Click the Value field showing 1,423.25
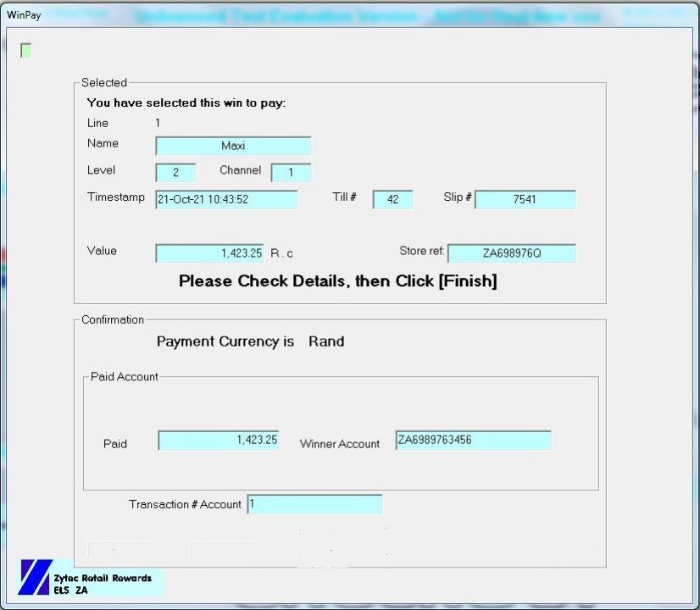 tap(209, 253)
